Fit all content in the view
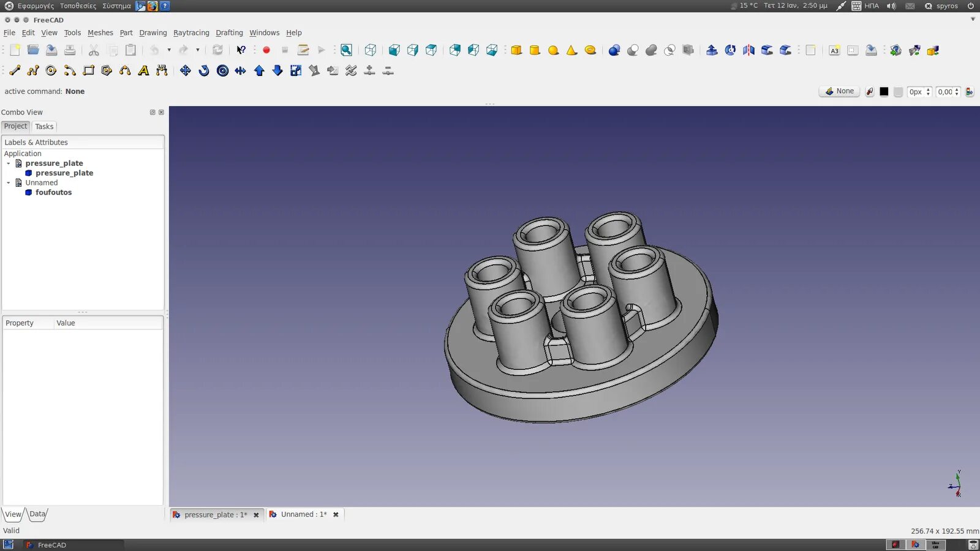The height and width of the screenshot is (551, 980). point(346,50)
